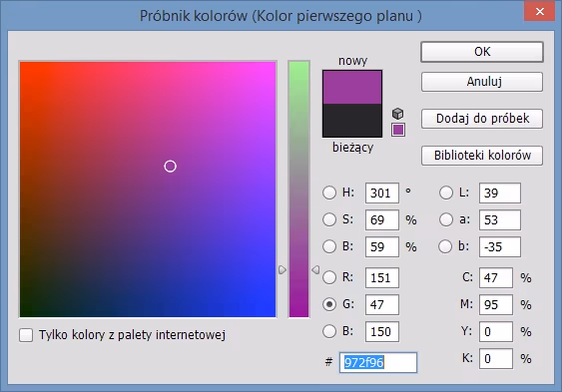This screenshot has height=392, width=562.
Task: Click the blue field showing 150
Action: 382,331
